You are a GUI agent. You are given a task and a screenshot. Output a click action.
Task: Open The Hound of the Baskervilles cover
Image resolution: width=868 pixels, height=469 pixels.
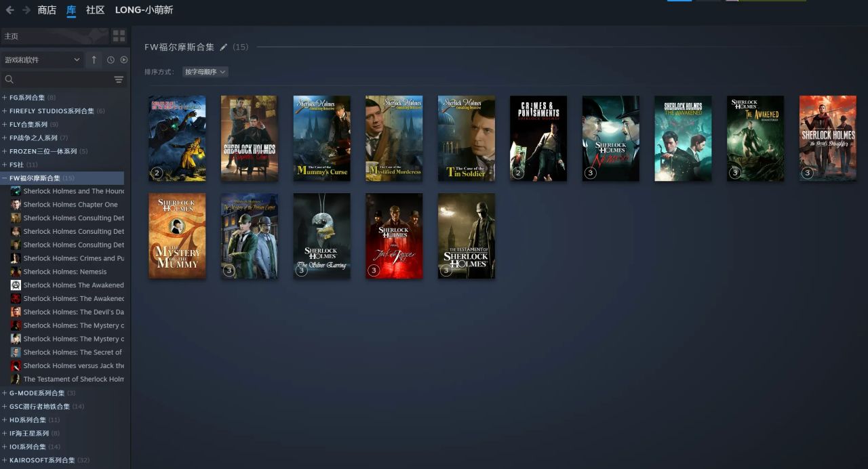(177, 138)
